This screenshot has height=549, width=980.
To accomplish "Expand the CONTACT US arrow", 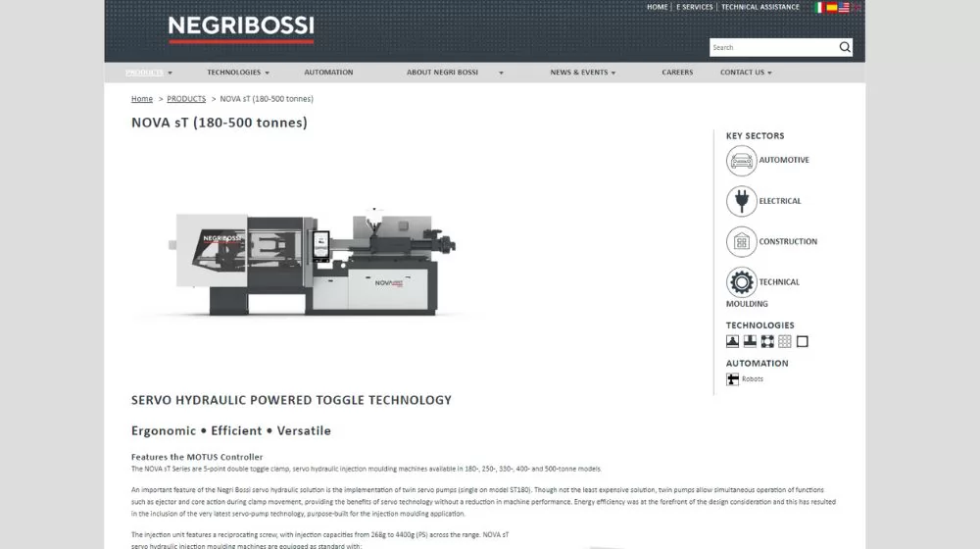I will [x=769, y=74].
